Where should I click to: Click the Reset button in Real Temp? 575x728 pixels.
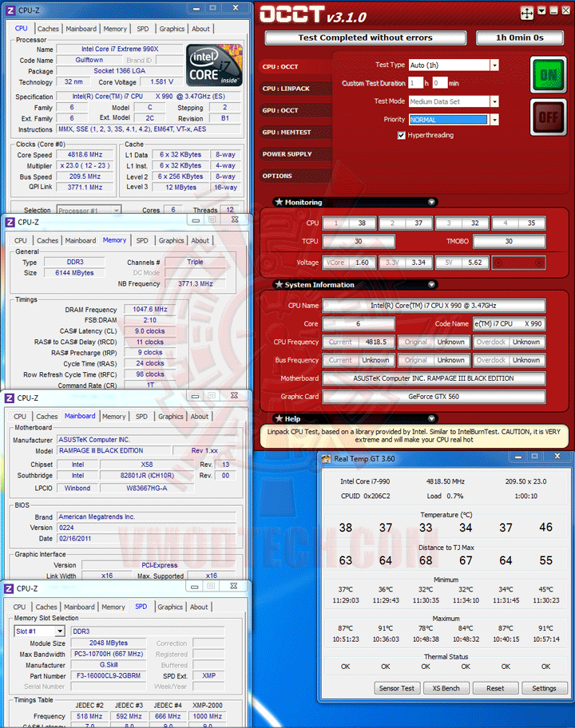pyautogui.click(x=495, y=688)
